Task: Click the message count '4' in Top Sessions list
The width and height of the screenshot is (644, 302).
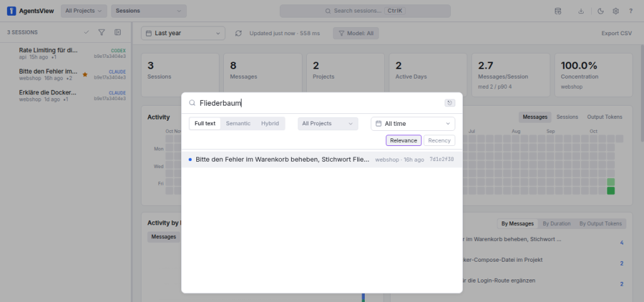Action: [x=621, y=243]
